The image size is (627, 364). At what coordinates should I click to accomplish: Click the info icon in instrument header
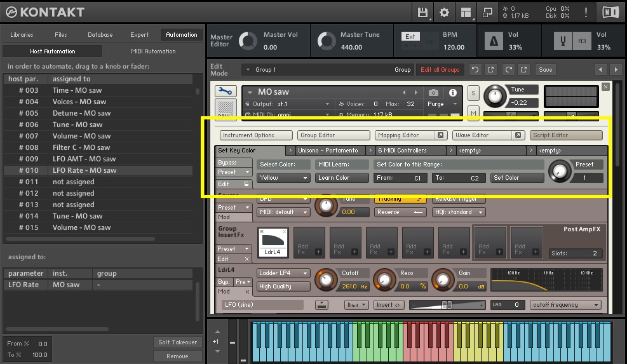point(453,93)
